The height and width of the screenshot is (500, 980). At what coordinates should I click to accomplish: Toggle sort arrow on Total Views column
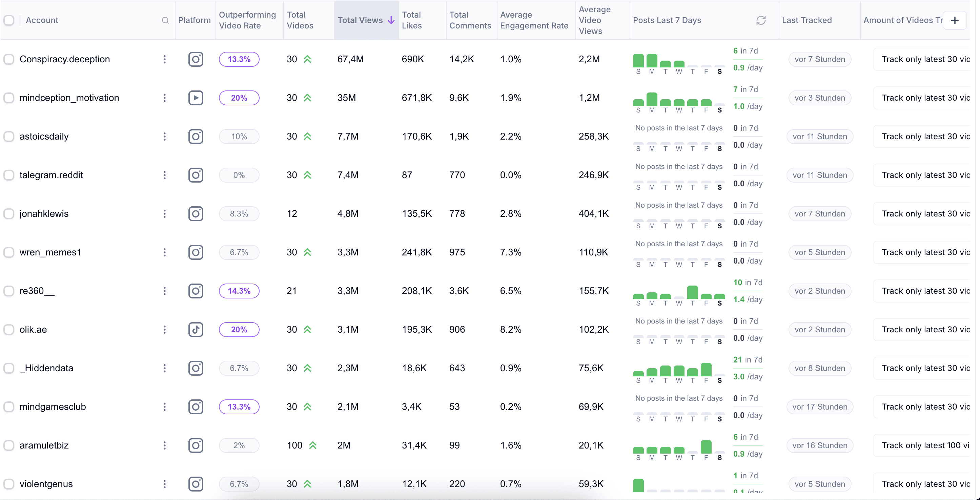tap(391, 21)
